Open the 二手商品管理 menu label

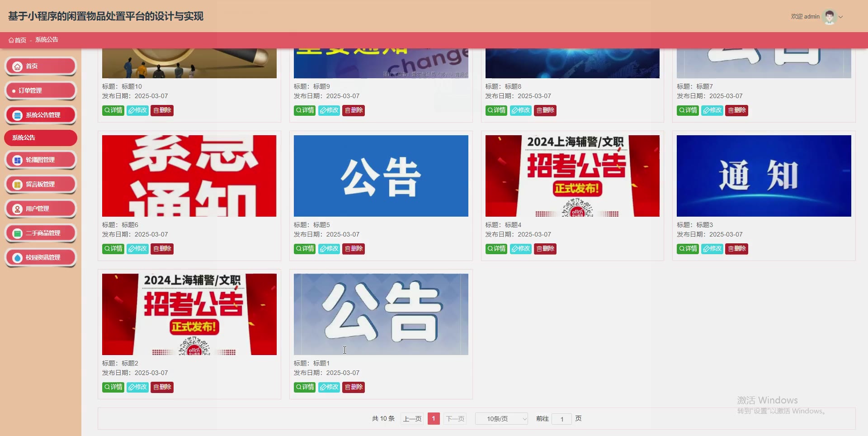[43, 233]
